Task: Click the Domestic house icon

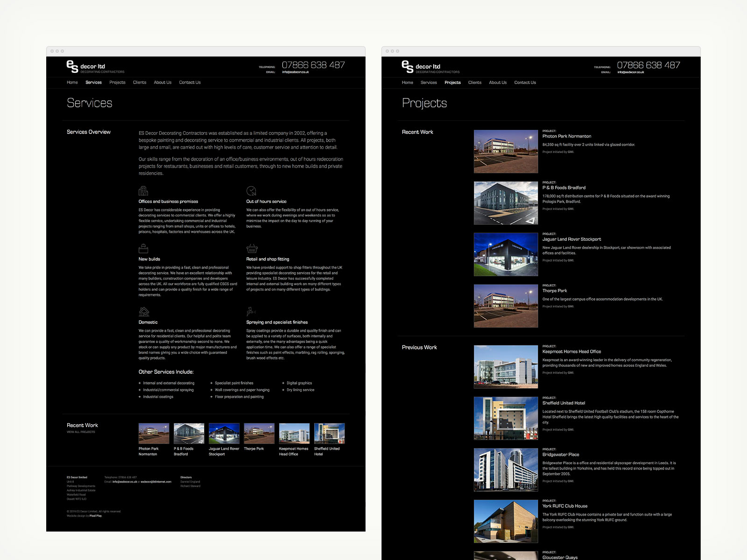Action: [x=144, y=311]
